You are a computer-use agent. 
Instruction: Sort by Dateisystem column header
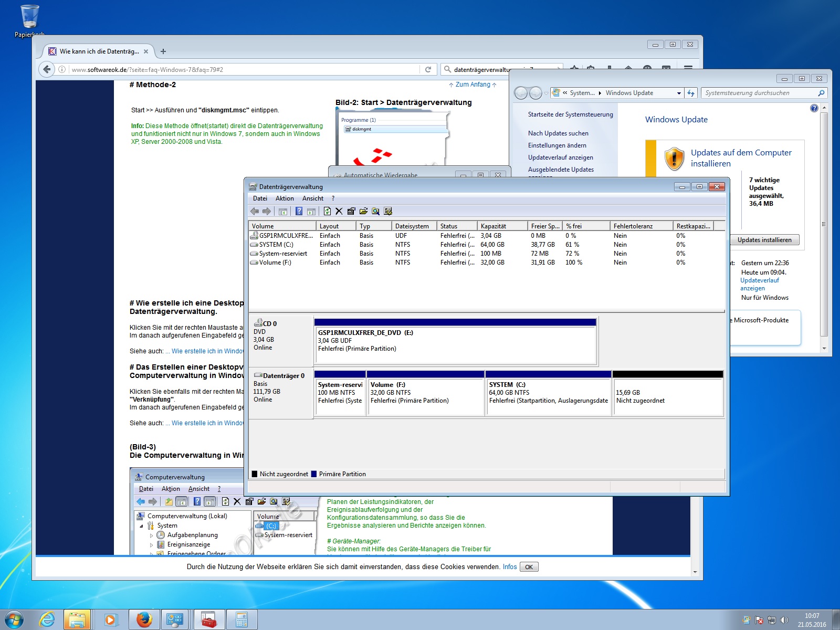click(415, 226)
